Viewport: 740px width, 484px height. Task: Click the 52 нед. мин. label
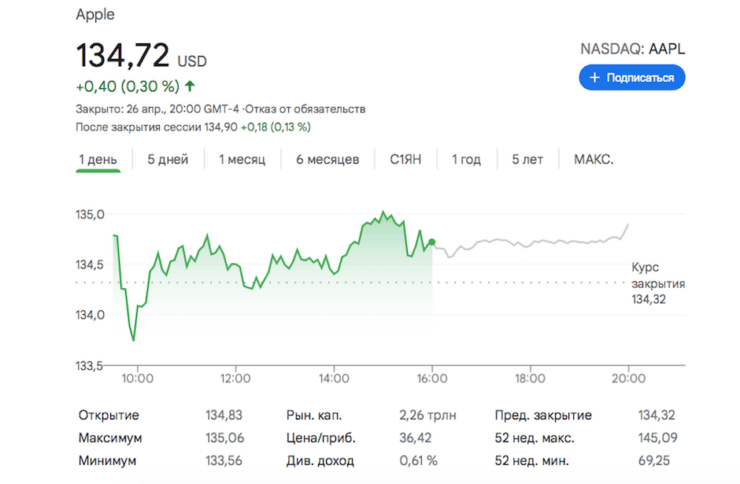[532, 460]
